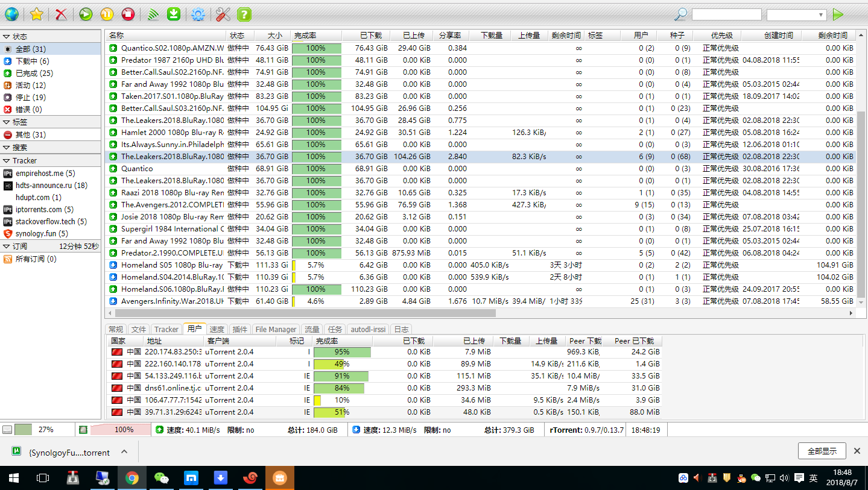Open Settings via the blue gear icon
This screenshot has width=868, height=490.
tap(198, 14)
